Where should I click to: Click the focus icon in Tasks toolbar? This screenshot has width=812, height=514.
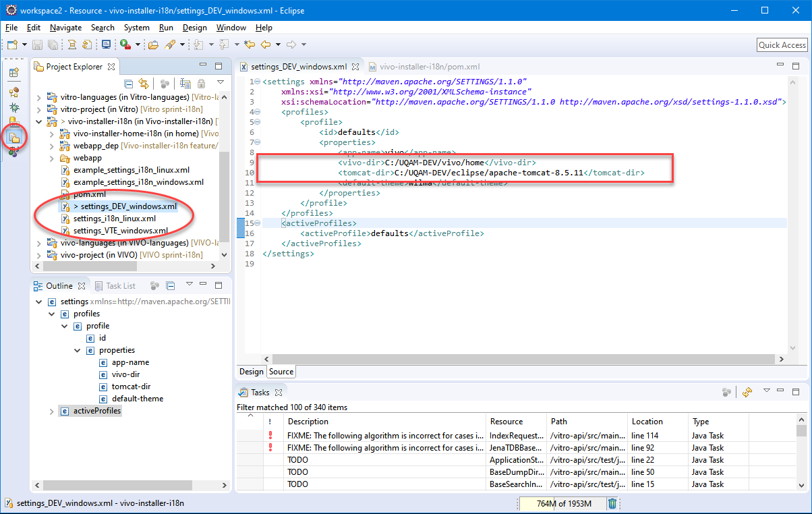click(x=726, y=392)
